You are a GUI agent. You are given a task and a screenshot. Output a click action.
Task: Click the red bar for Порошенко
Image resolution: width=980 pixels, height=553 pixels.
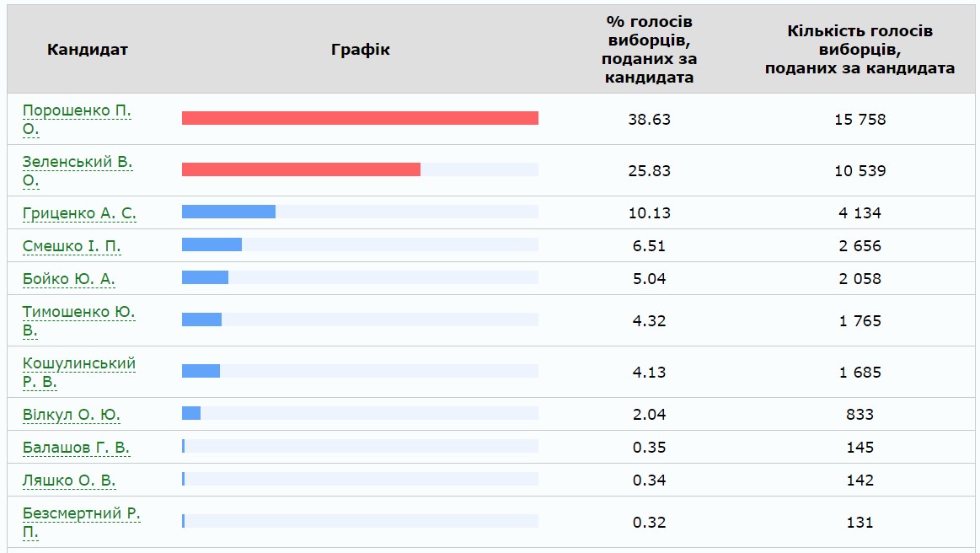(x=360, y=118)
